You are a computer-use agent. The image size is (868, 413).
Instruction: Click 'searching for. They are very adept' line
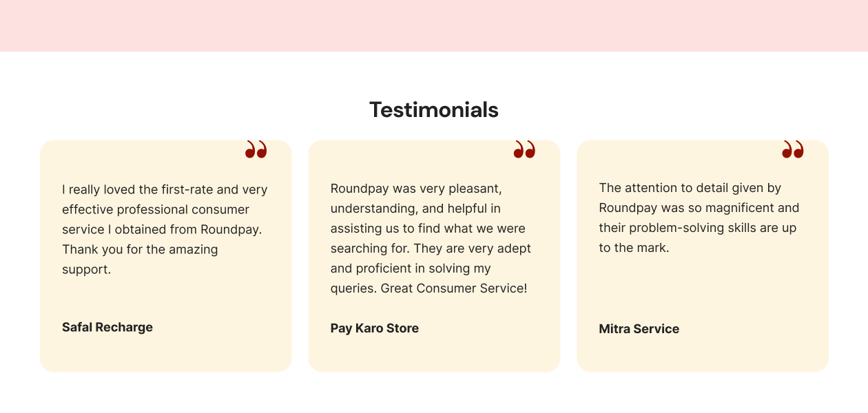pyautogui.click(x=431, y=248)
